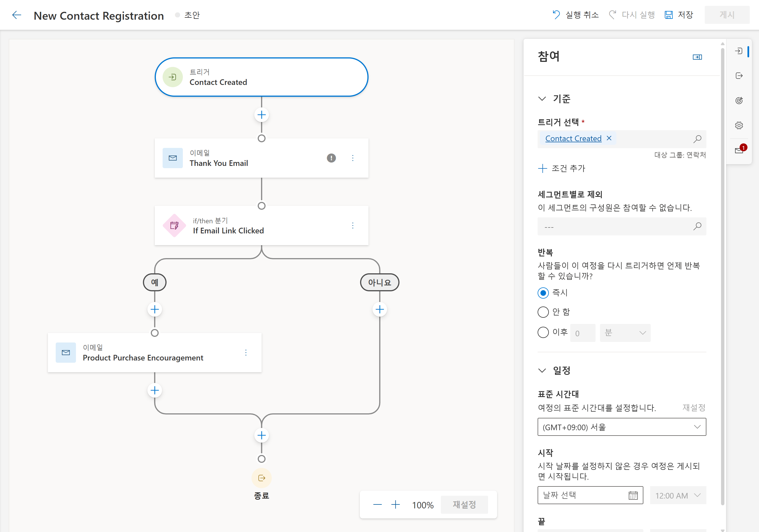Collapse the 기준 section
This screenshot has height=532, width=759.
click(x=542, y=98)
